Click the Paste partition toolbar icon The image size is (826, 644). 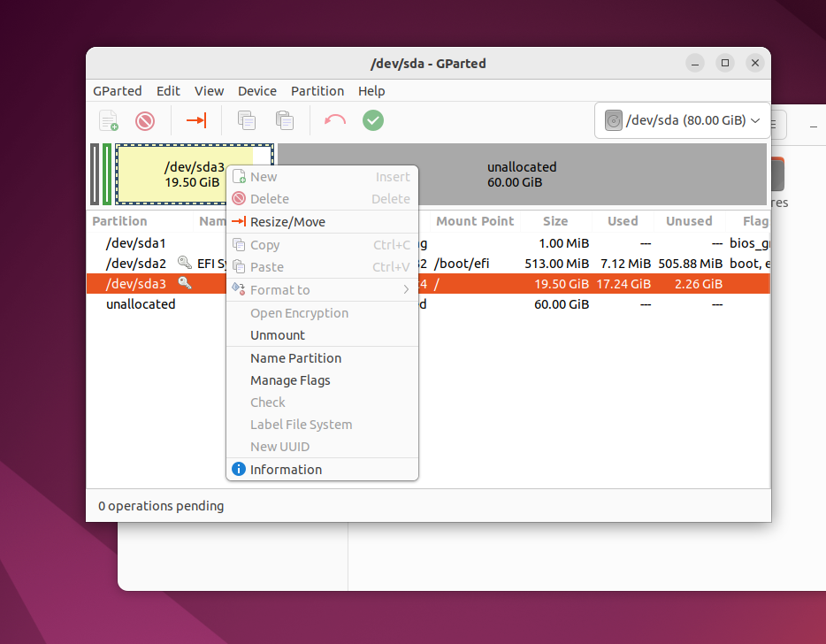[285, 120]
